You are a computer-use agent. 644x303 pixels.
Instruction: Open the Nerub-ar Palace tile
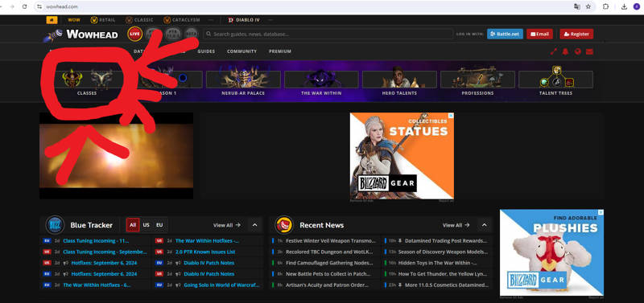pos(243,82)
